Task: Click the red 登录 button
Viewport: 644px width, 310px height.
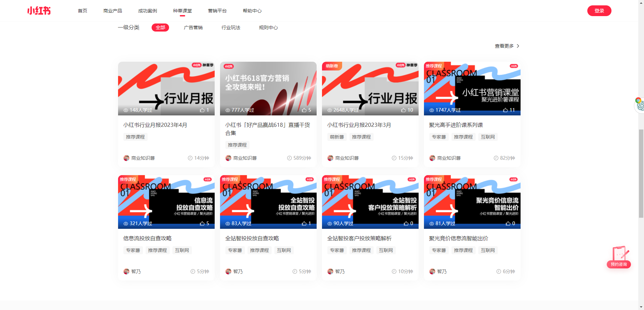Action: [599, 11]
